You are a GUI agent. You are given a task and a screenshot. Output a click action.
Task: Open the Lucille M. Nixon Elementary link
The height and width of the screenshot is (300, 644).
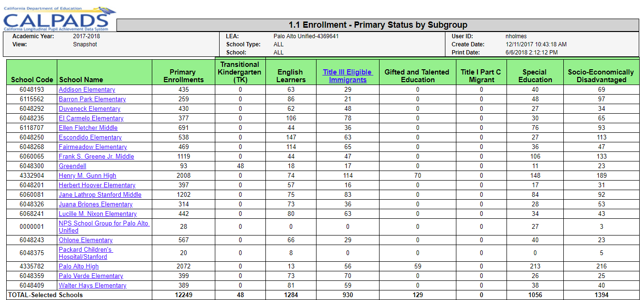97,214
